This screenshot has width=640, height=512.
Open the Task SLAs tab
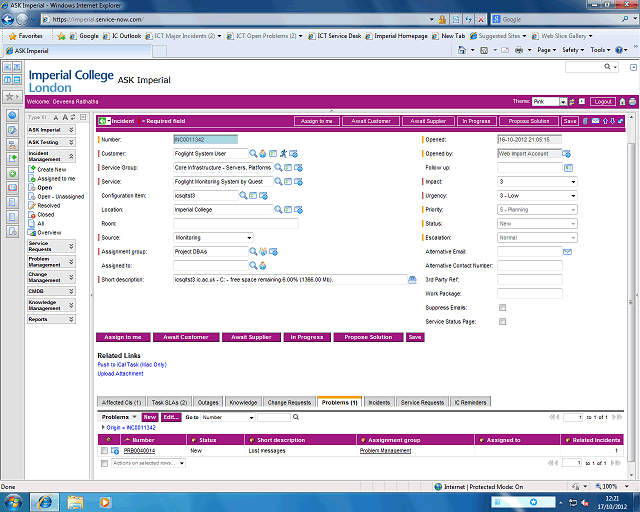[x=169, y=402]
